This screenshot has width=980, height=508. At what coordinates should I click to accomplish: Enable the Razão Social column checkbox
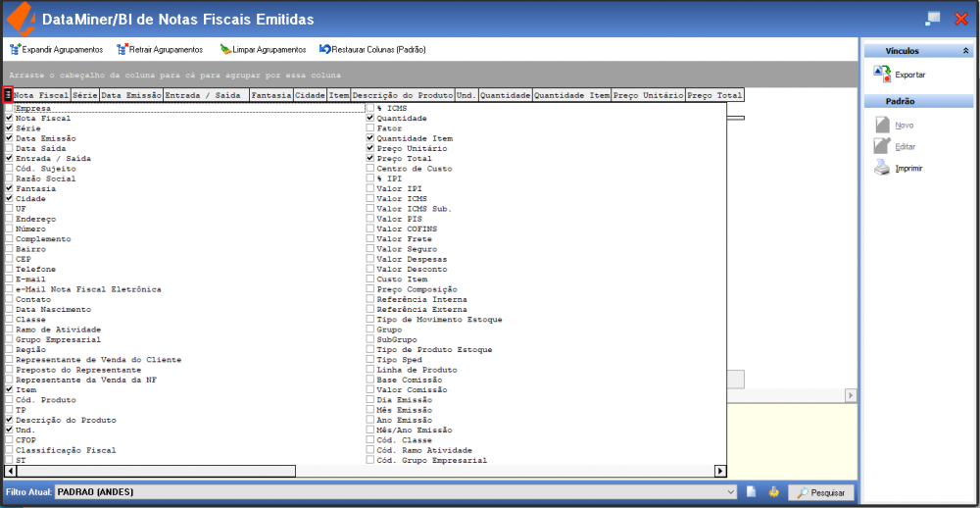[x=9, y=178]
